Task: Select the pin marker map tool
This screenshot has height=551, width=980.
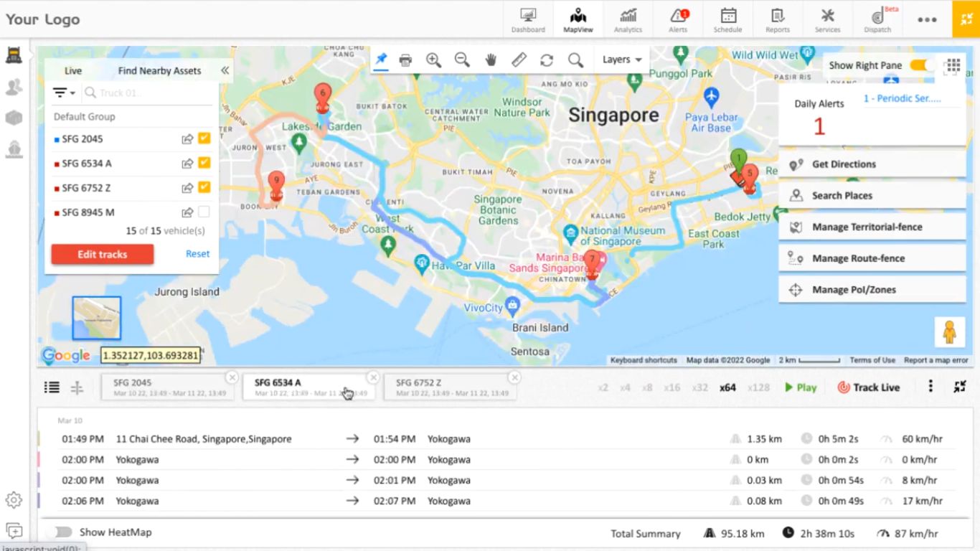Action: [381, 60]
